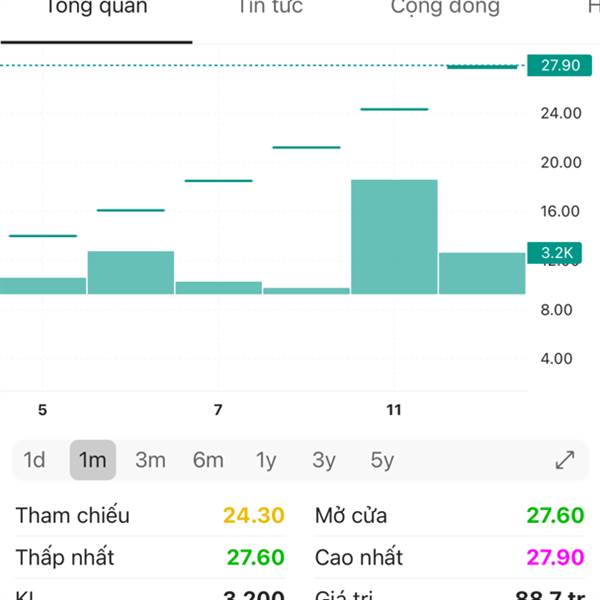Viewport: 600px width, 600px height.
Task: Tap the tallest volume bar
Action: tap(394, 236)
